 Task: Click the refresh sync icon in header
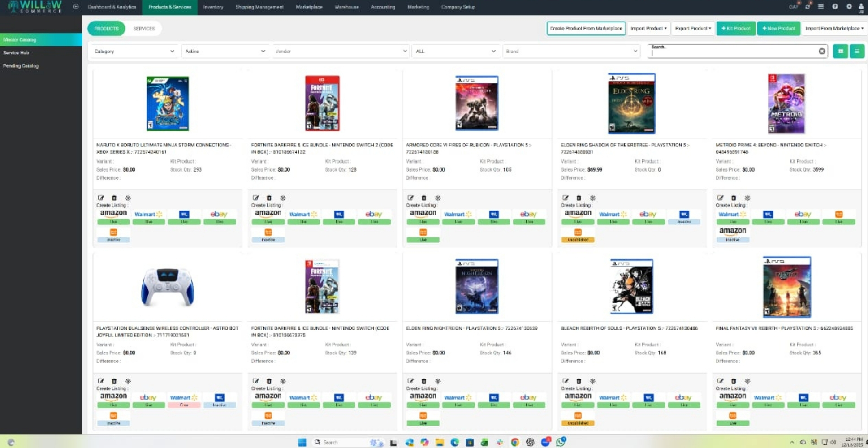807,7
